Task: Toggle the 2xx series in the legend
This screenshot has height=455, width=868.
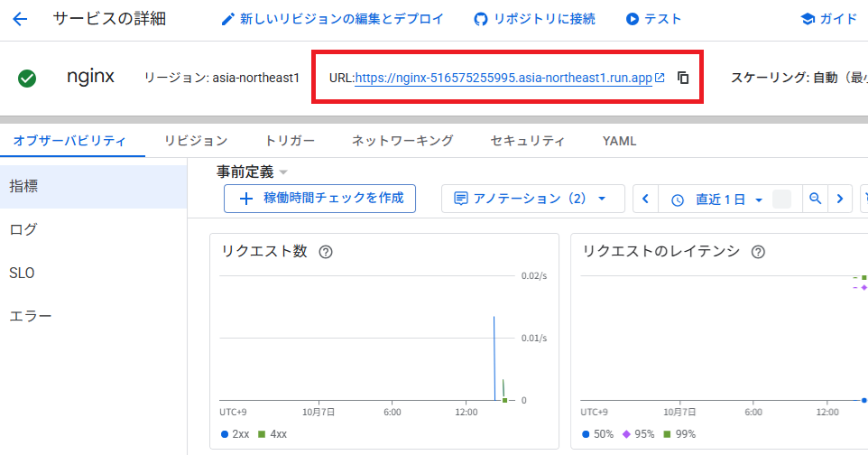Action: [235, 434]
